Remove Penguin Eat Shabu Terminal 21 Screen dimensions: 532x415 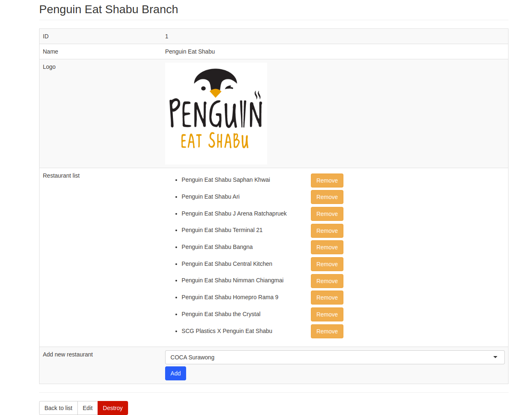point(327,231)
